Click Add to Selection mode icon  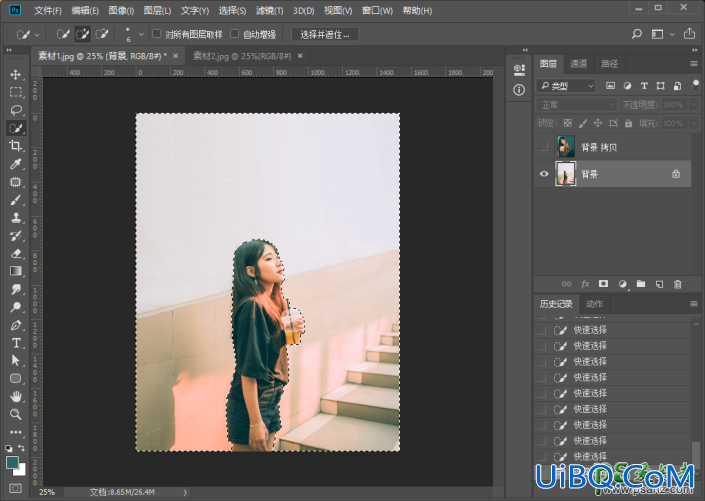[83, 34]
